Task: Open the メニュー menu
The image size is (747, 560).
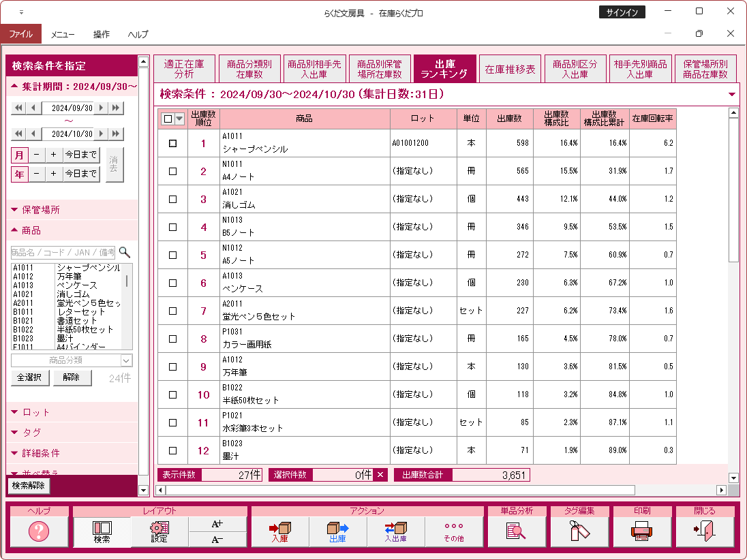Action: [x=63, y=34]
